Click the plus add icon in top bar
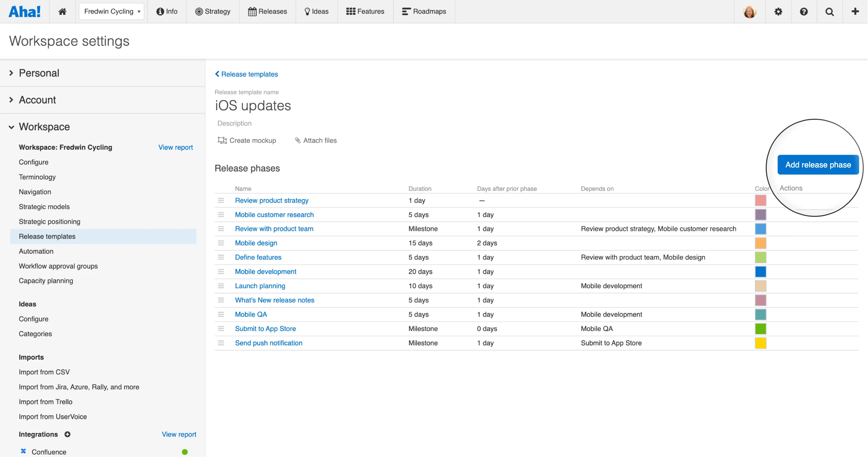The height and width of the screenshot is (457, 868). point(855,12)
